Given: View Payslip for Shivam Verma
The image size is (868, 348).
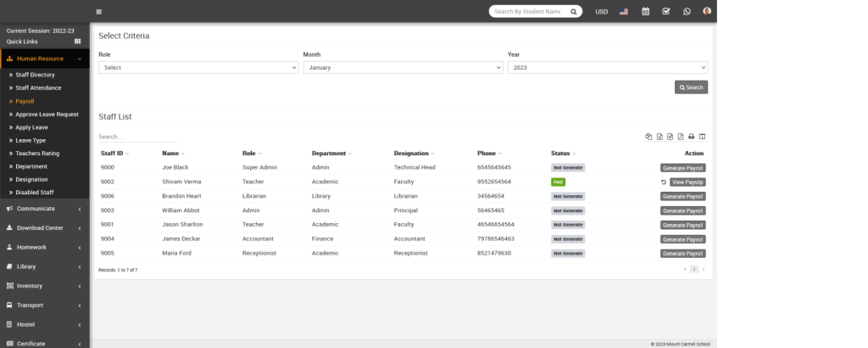Looking at the screenshot, I should pyautogui.click(x=687, y=182).
